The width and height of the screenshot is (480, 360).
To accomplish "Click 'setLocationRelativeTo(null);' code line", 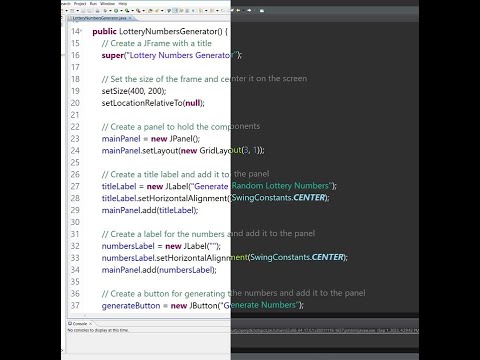I will click(x=153, y=103).
